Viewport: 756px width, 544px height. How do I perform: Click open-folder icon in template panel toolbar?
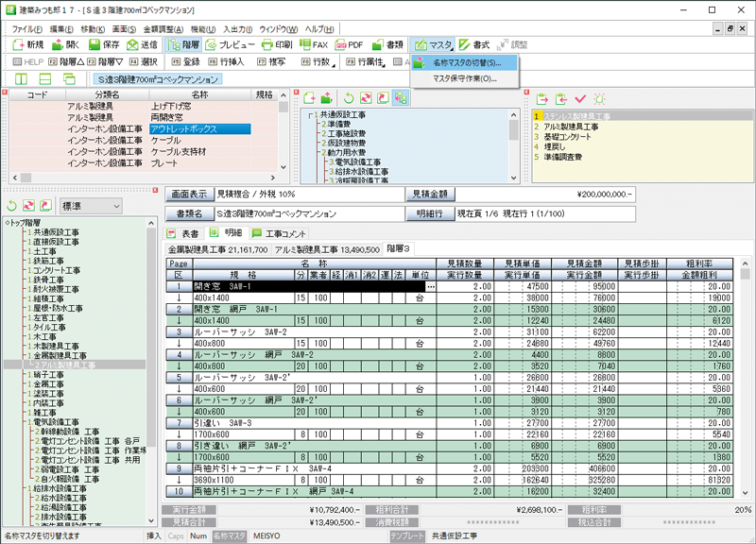pos(327,98)
